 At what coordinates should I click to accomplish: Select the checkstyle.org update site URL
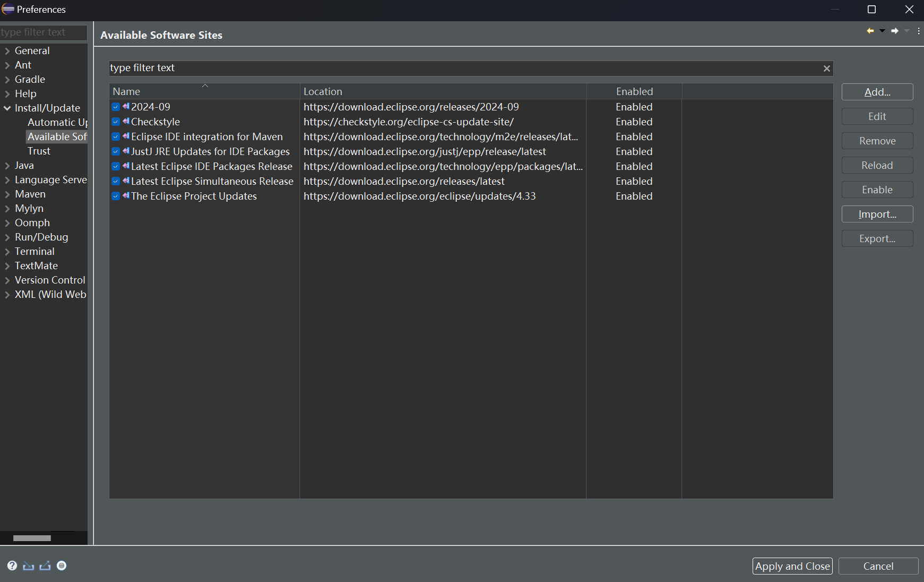(409, 122)
